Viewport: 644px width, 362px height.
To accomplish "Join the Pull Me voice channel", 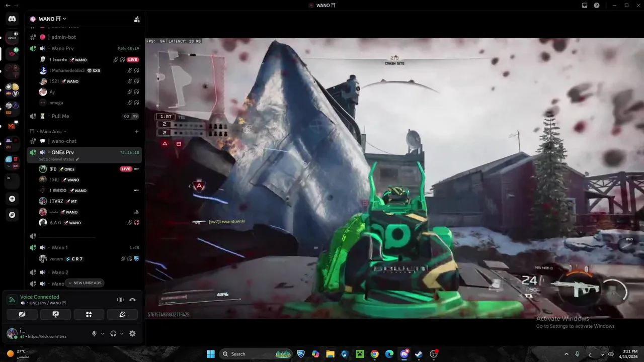I will (x=84, y=116).
